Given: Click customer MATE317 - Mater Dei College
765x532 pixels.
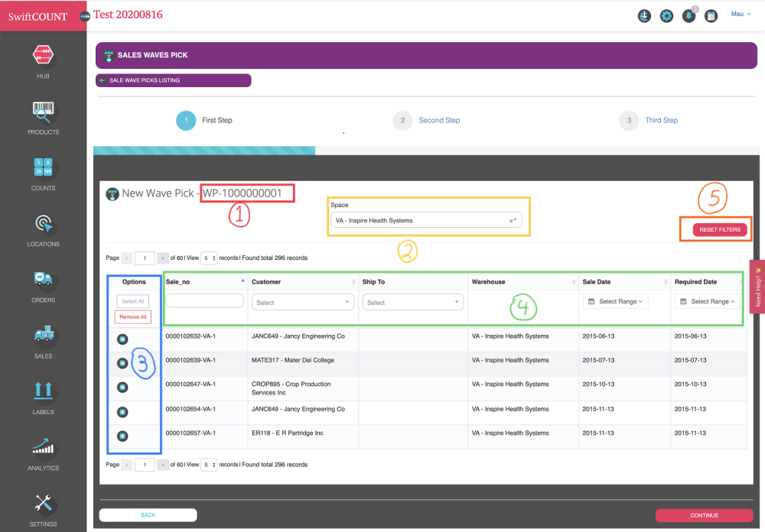Looking at the screenshot, I should [293, 360].
